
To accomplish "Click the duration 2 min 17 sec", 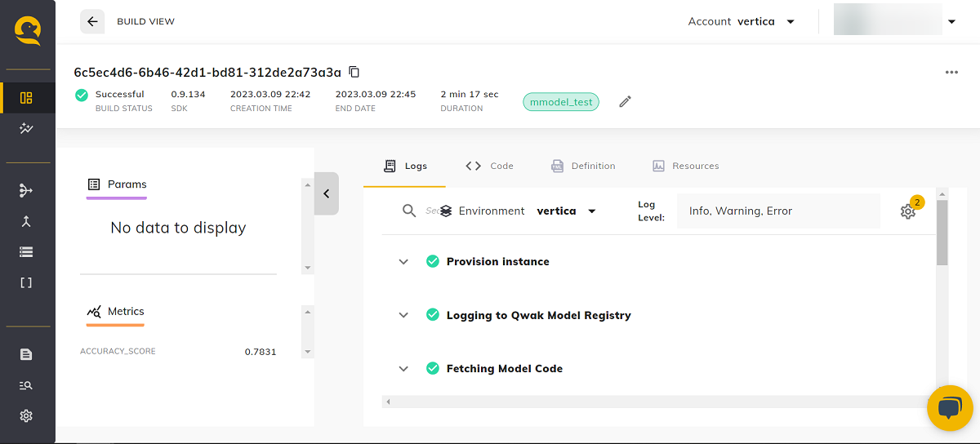I will pyautogui.click(x=469, y=94).
